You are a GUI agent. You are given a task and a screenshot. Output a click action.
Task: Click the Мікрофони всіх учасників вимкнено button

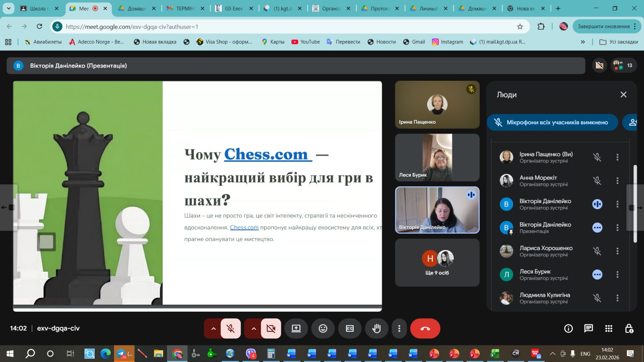pyautogui.click(x=552, y=123)
